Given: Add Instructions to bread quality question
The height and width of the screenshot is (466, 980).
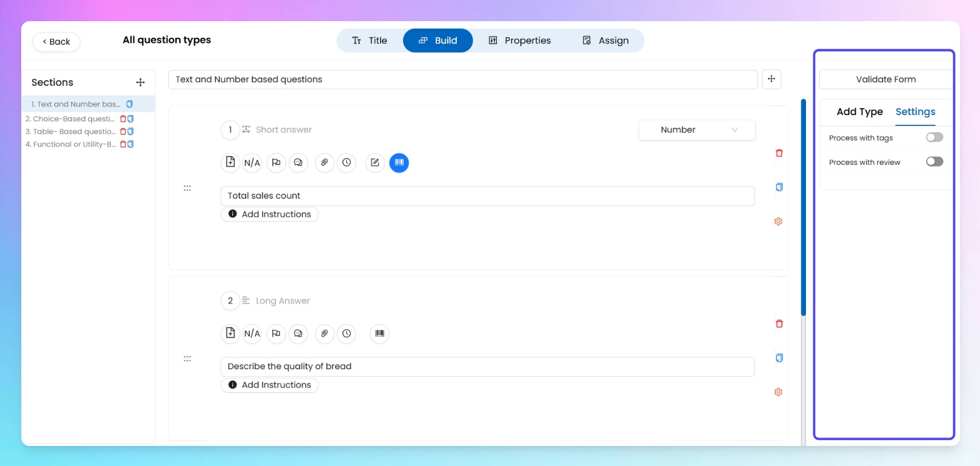Looking at the screenshot, I should pyautogui.click(x=270, y=385).
